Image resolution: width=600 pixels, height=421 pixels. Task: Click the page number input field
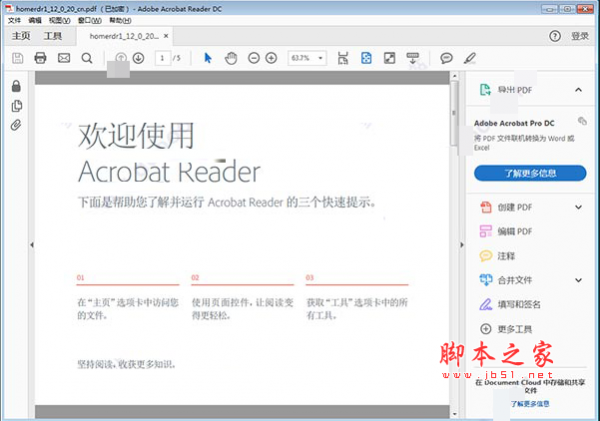pos(161,58)
